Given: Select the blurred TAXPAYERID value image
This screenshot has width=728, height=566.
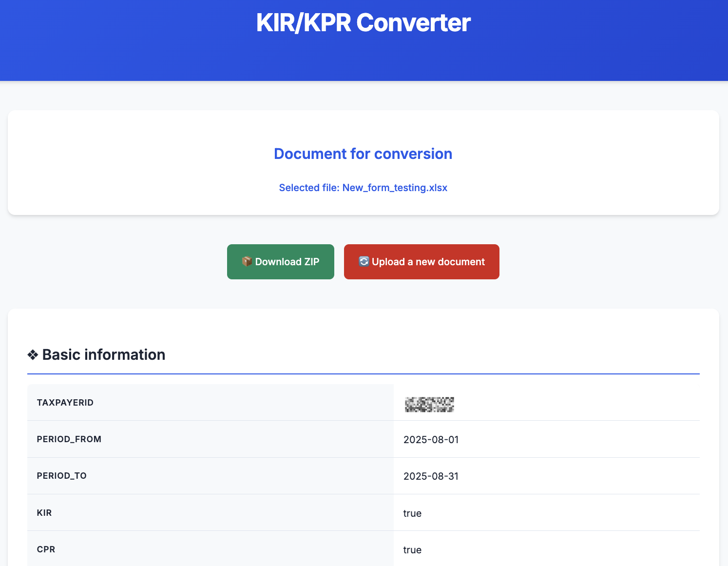Looking at the screenshot, I should pos(429,405).
